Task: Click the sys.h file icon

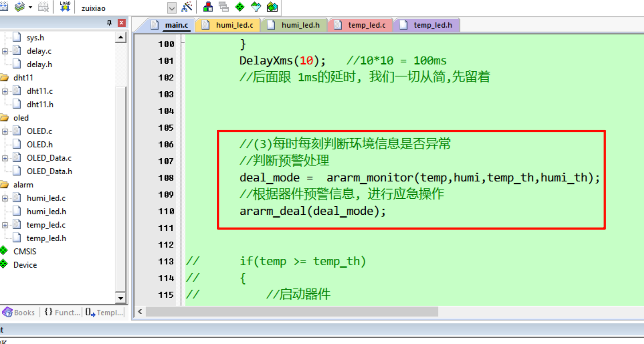Action: [17, 37]
